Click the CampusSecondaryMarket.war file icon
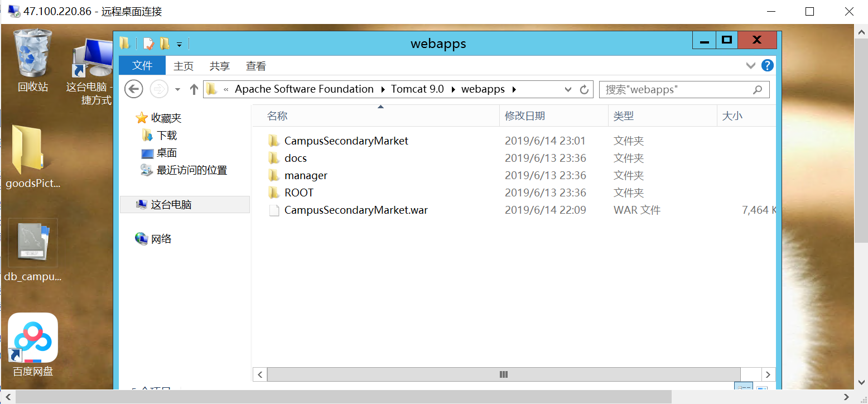Screen dimensions: 868x404 point(273,210)
